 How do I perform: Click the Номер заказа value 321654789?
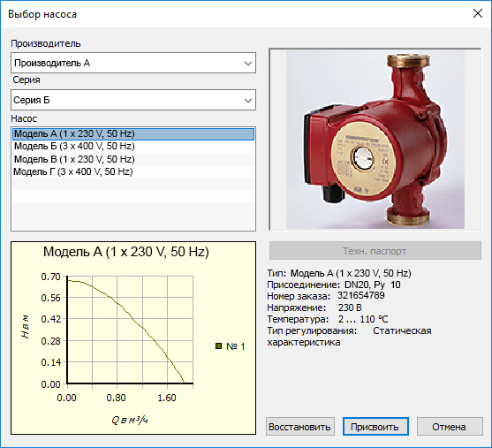click(x=361, y=296)
